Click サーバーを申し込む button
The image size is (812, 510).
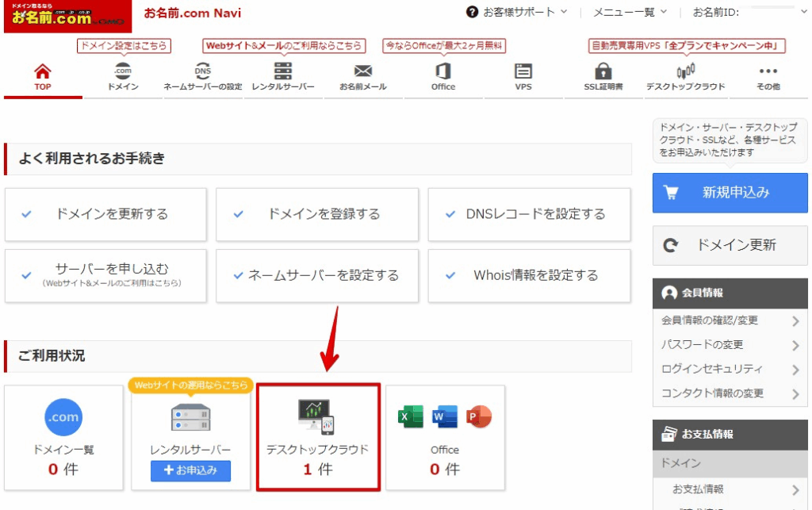pos(105,275)
